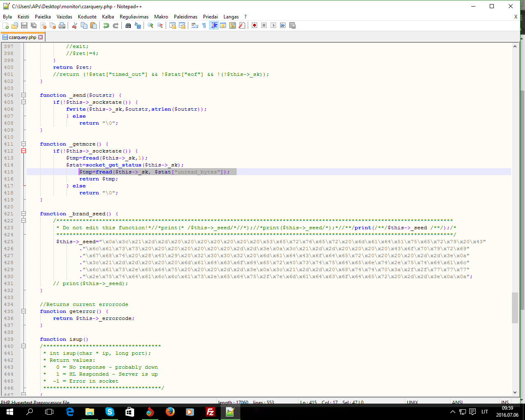Screen dimensions: 525x420
Task: Click the stop macro recording icon
Action: pyautogui.click(x=264, y=25)
